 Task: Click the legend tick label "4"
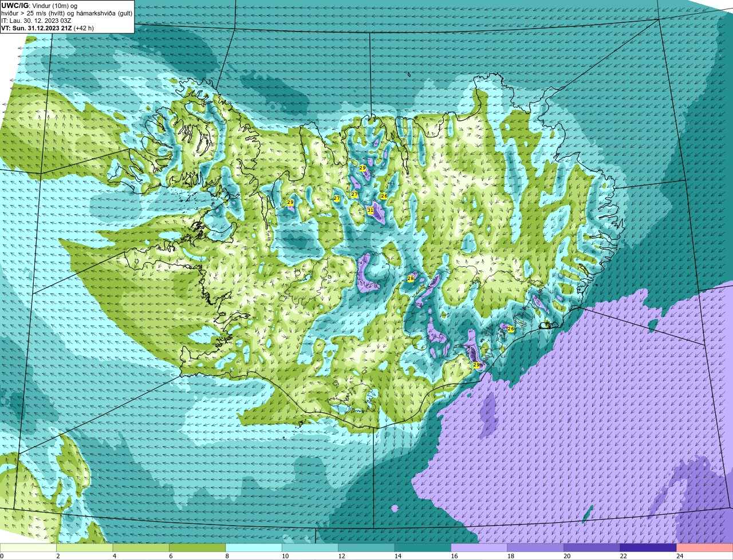pos(114,556)
